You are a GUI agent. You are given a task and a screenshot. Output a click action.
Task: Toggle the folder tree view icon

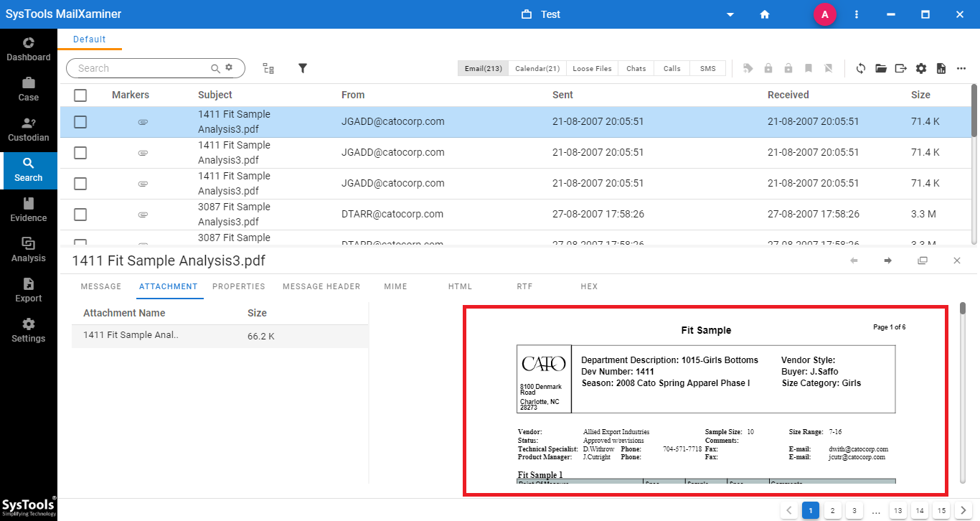click(268, 68)
